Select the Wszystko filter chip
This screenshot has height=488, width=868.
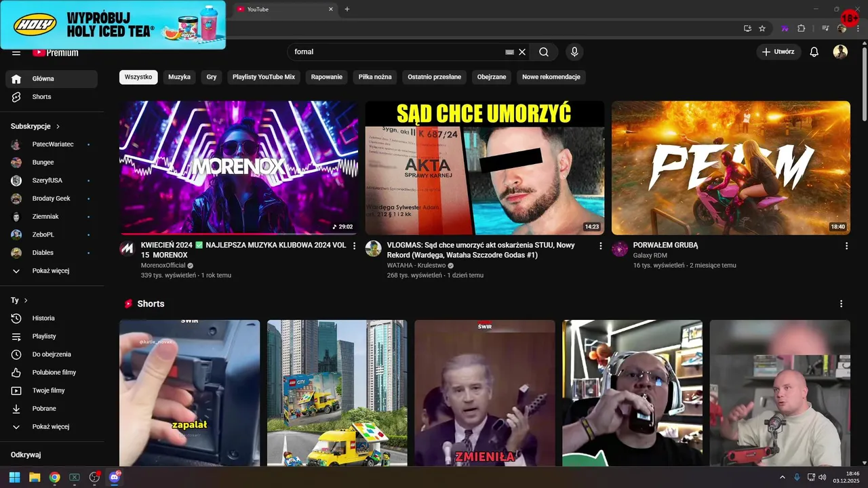pyautogui.click(x=138, y=77)
